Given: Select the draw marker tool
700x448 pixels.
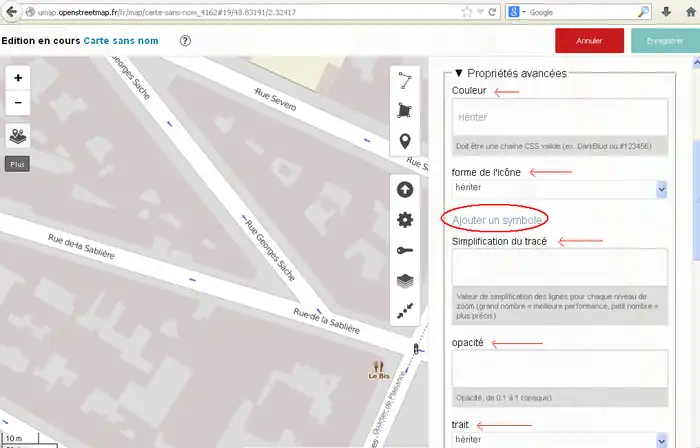Looking at the screenshot, I should [x=404, y=141].
